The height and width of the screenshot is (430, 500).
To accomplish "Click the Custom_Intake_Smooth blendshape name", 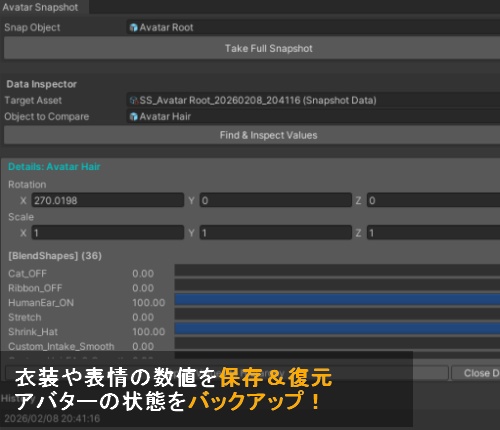I will coord(61,346).
